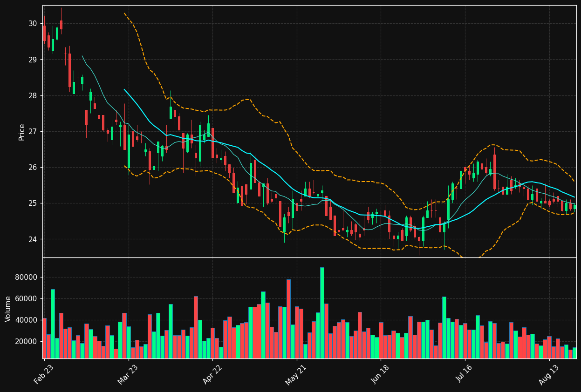Click the "Mar 23" date label
The height and width of the screenshot is (392, 581).
coord(128,374)
